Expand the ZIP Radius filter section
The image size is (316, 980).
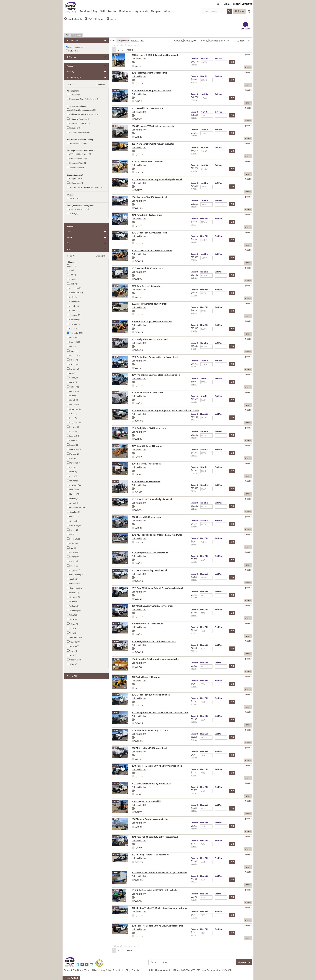point(86,57)
